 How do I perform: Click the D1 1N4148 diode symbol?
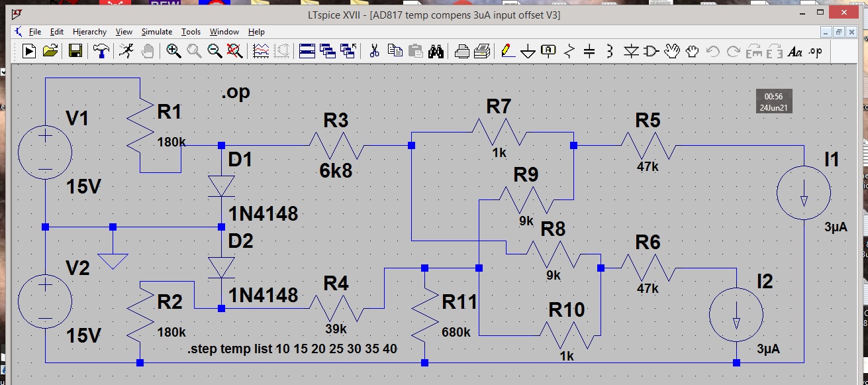[x=221, y=186]
